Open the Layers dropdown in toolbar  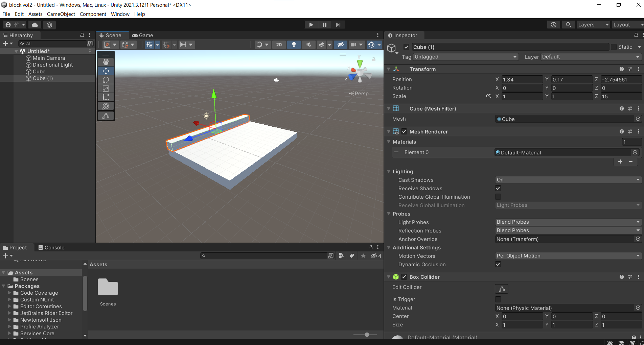coord(593,25)
